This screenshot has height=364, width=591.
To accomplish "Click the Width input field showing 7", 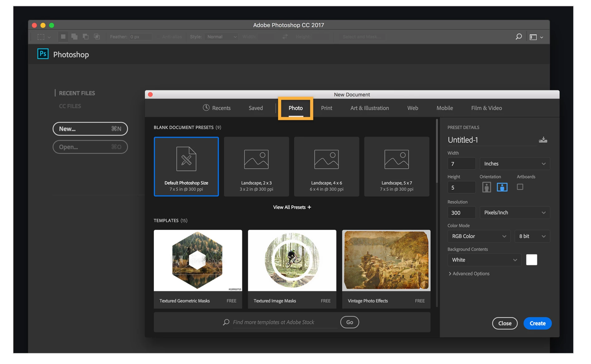I will 461,164.
